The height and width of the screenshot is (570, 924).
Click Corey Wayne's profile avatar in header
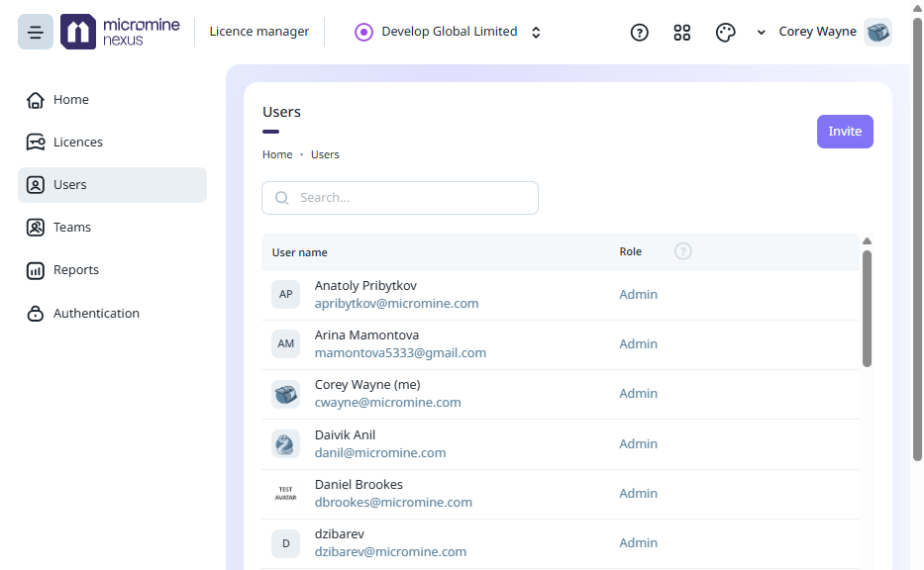(878, 32)
